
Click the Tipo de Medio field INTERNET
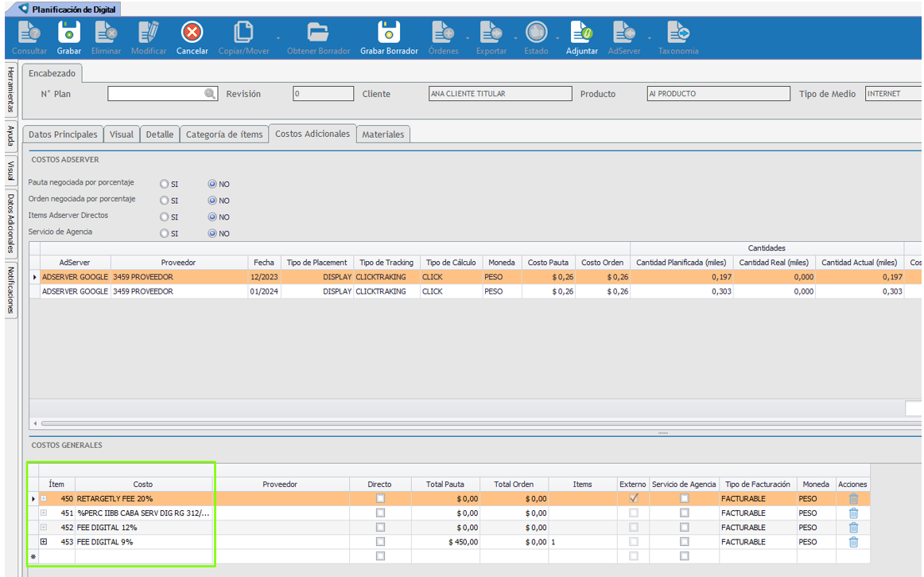pos(893,94)
